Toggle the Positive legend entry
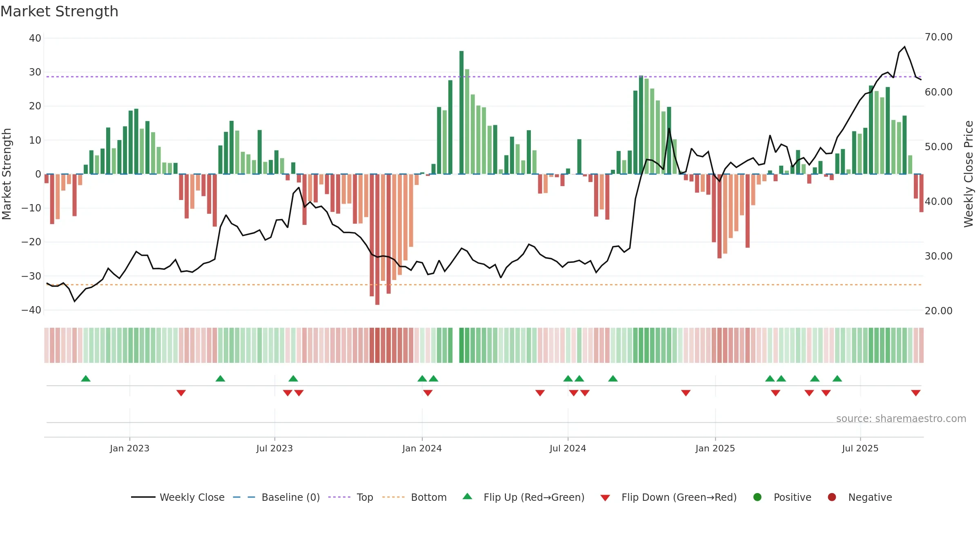The image size is (980, 551). pos(782,497)
